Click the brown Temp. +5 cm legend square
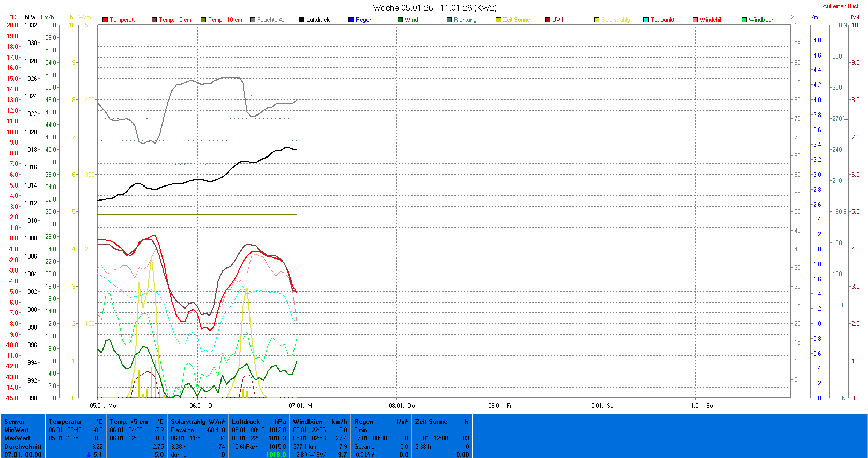The height and width of the screenshot is (458, 868). (154, 20)
